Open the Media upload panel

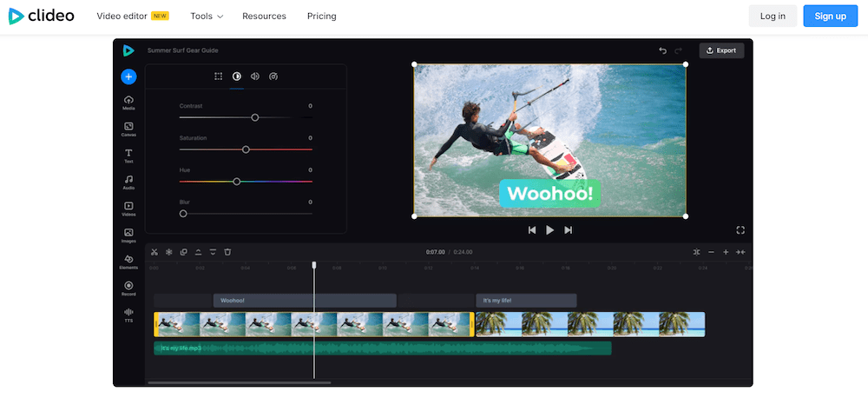point(128,102)
